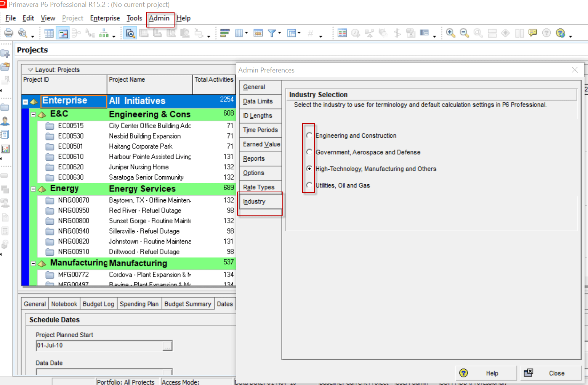Click the Close button in Admin Preferences

pyautogui.click(x=551, y=373)
